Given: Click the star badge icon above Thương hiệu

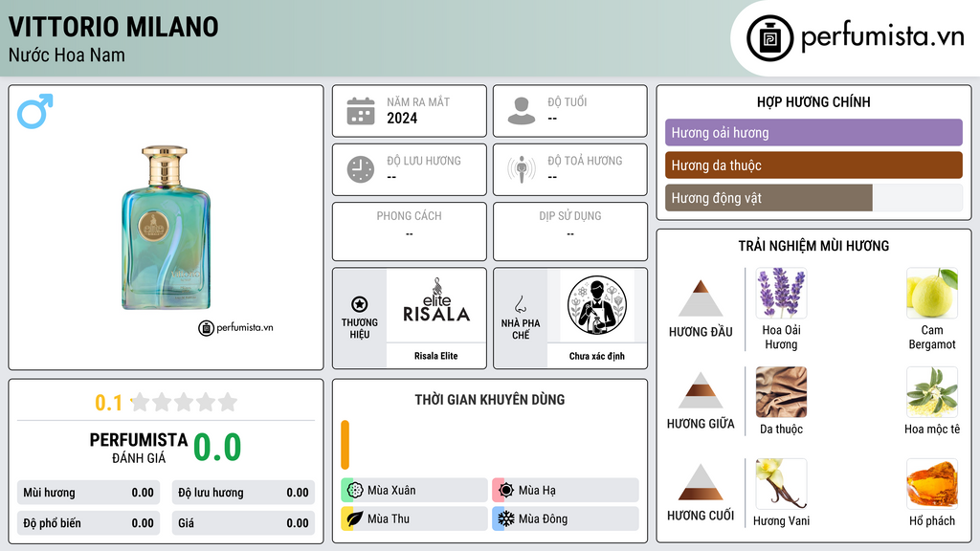Looking at the screenshot, I should click(x=360, y=304).
